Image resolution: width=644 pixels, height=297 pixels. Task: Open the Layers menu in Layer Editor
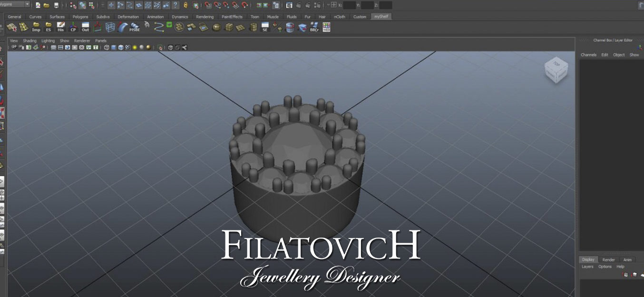(587, 267)
